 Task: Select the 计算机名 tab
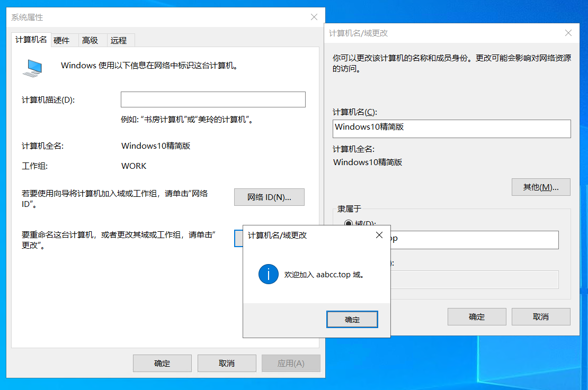31,40
